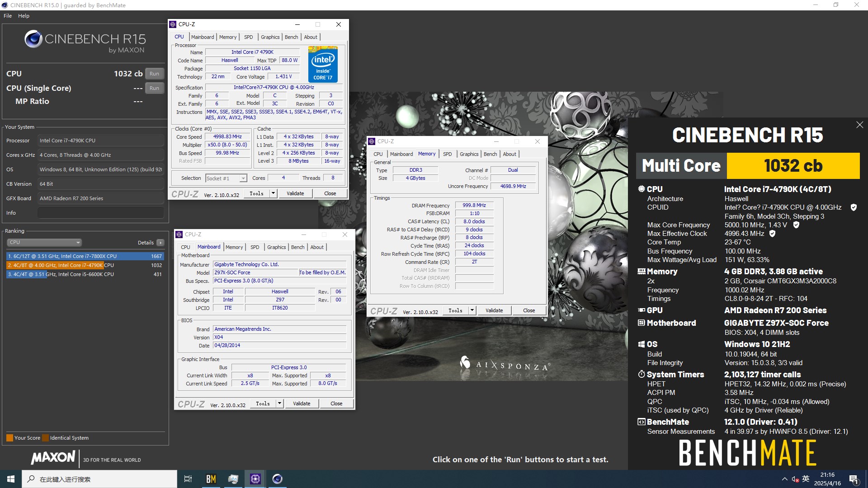Click CPU-Z icon in top window title
Screen dimensions: 868x488
tap(173, 24)
